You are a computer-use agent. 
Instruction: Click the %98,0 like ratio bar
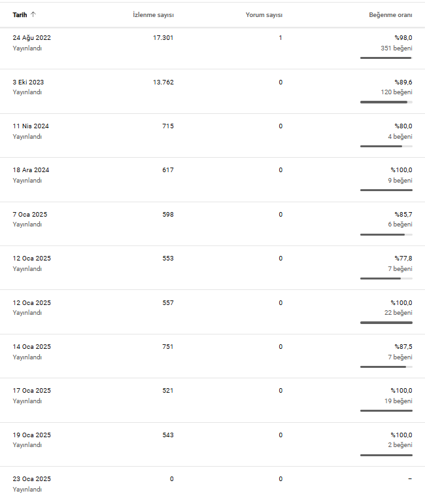click(x=386, y=58)
